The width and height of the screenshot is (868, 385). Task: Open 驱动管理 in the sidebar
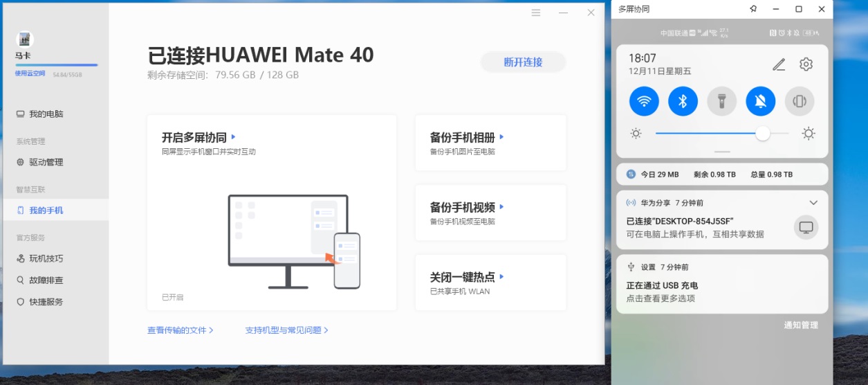tap(46, 162)
